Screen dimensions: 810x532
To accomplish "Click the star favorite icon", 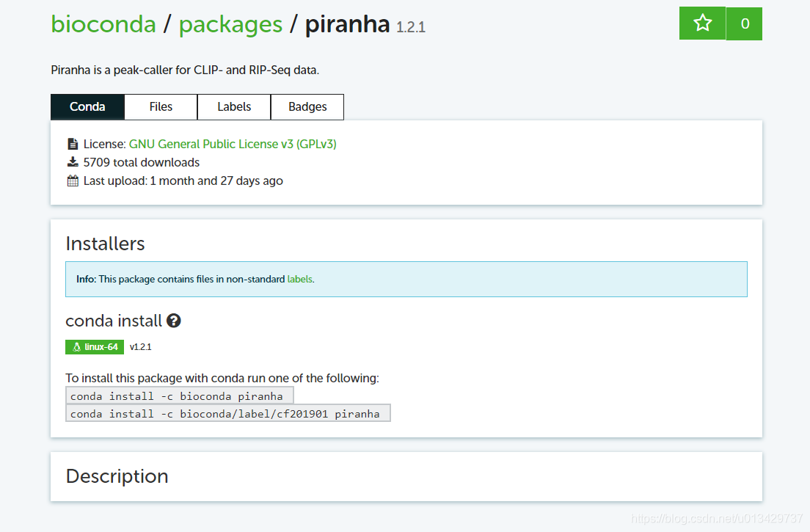I will [x=703, y=23].
